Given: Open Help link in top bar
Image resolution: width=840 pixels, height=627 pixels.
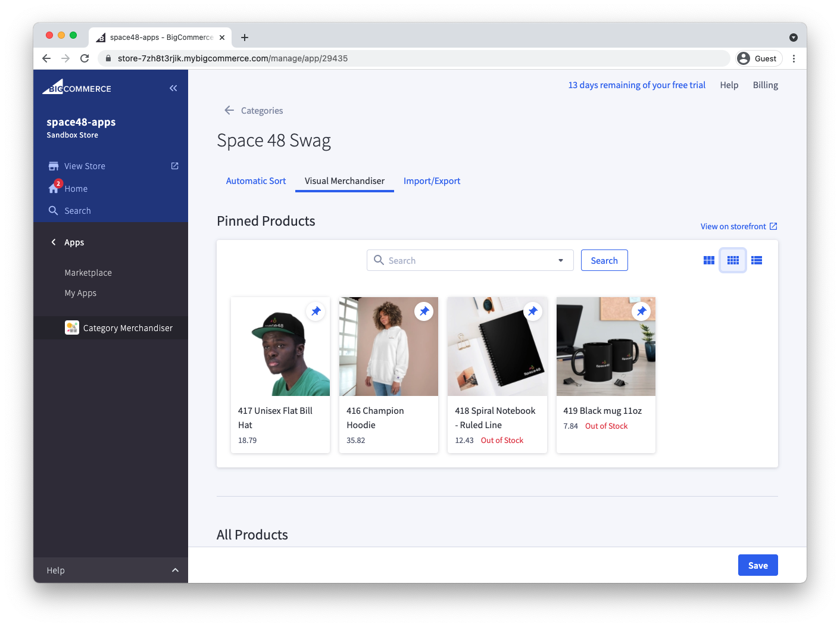Looking at the screenshot, I should (x=729, y=85).
